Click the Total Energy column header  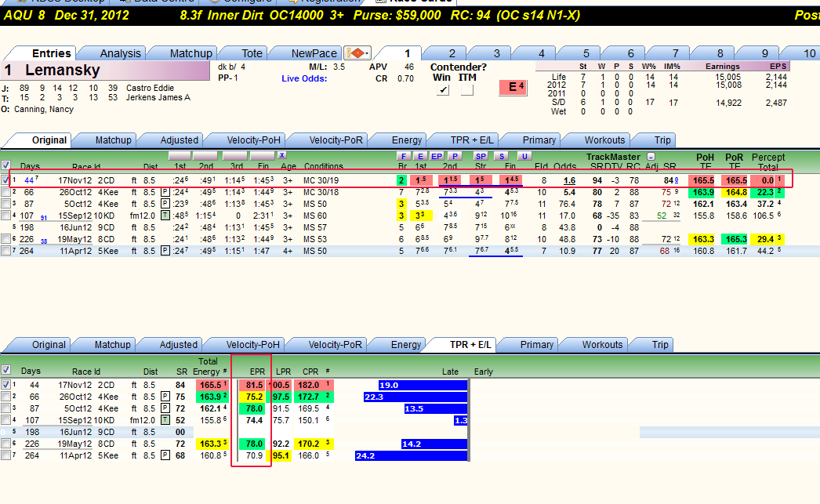(207, 367)
